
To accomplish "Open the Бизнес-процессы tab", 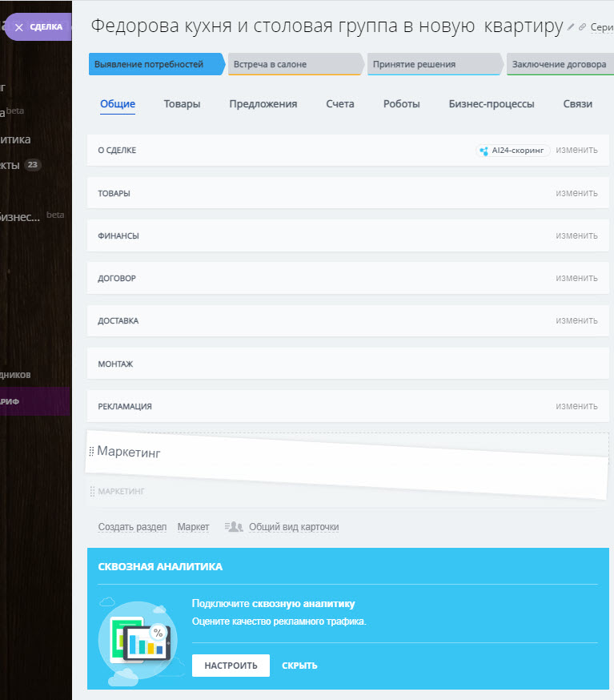I will [x=492, y=104].
